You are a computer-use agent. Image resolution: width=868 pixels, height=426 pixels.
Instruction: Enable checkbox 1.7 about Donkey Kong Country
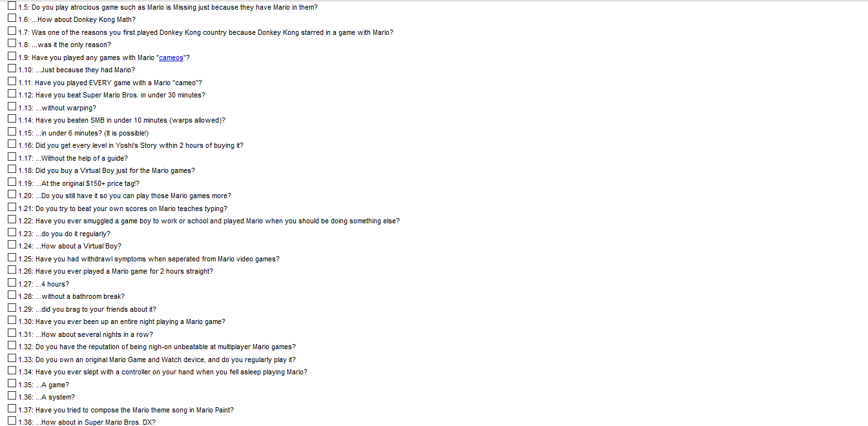click(12, 32)
